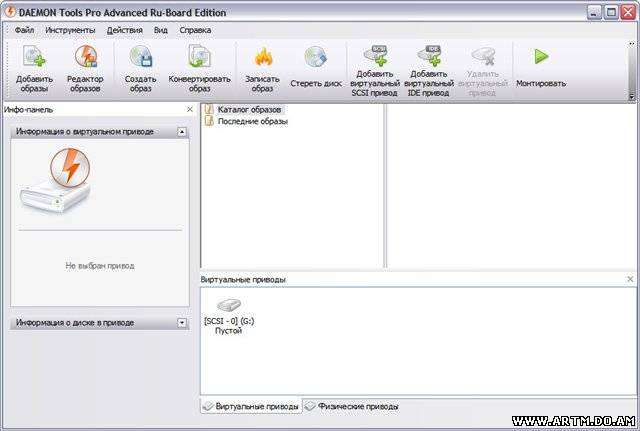
Task: Minimize the DAEMON Tools window
Action: [594, 12]
